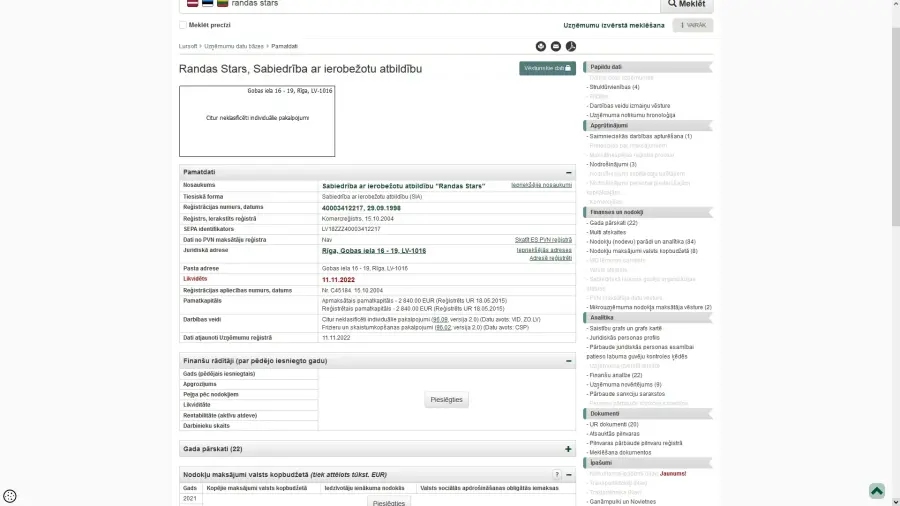900x506 pixels.
Task: Open 'Iepriekšējie nosaukumi' link
Action: click(541, 185)
